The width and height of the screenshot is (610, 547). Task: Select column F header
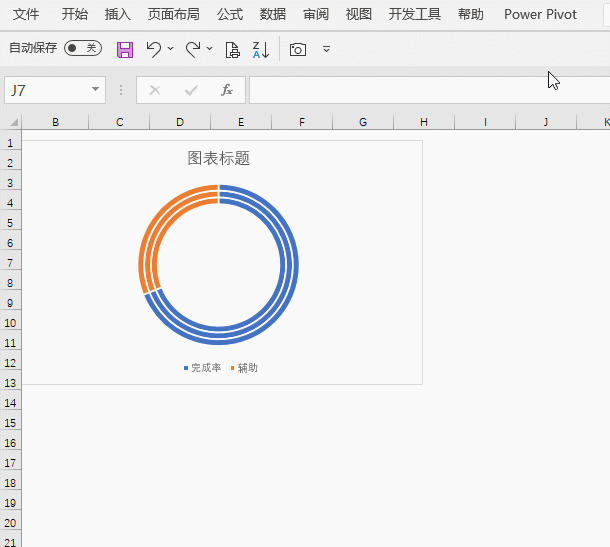pos(302,122)
